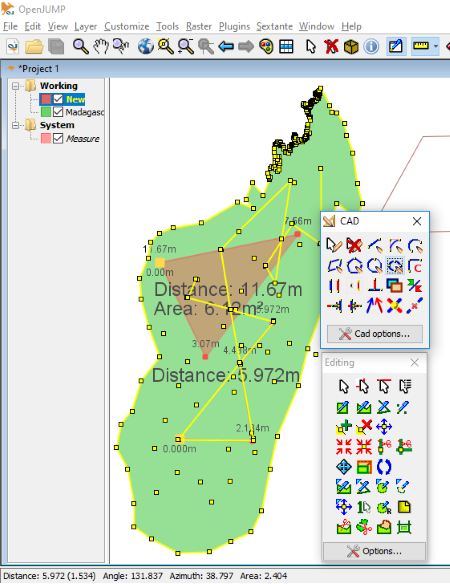Image resolution: width=450 pixels, height=584 pixels.
Task: Collapse the Working category tree node
Action: tap(16, 86)
